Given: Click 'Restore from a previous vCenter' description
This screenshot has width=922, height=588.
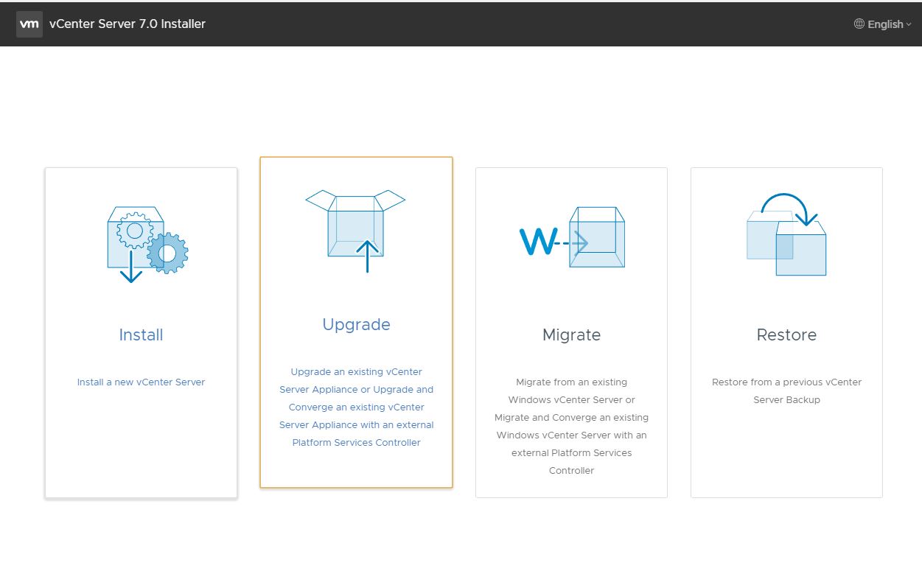Looking at the screenshot, I should click(x=786, y=391).
